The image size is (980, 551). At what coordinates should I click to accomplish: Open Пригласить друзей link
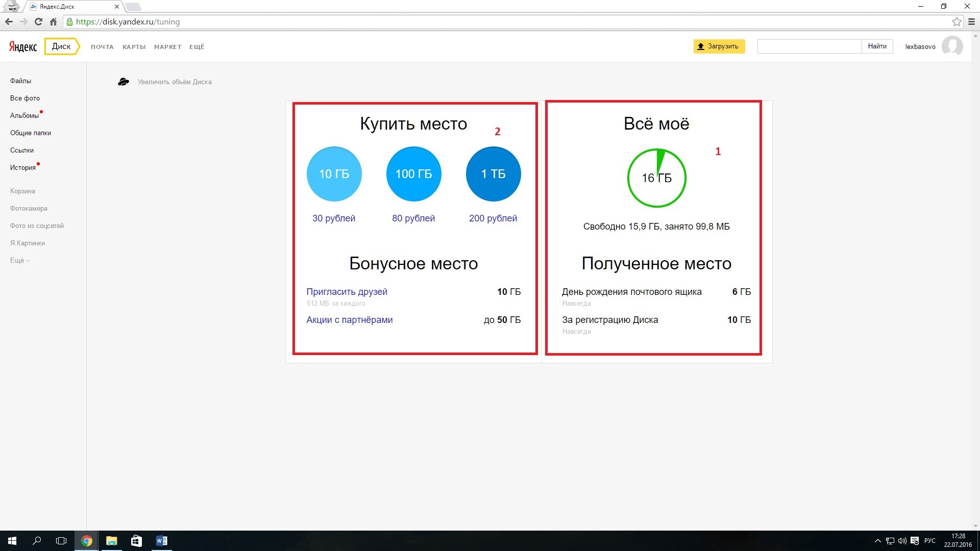point(347,292)
